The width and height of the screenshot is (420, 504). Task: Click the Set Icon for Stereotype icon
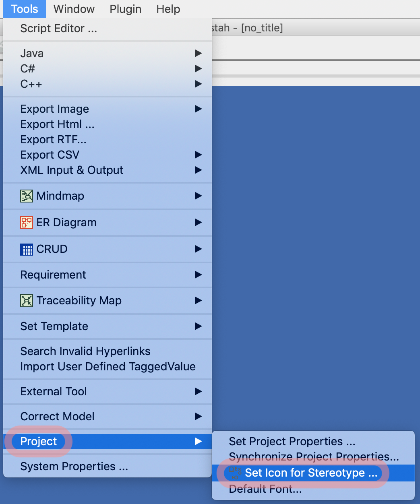point(235,473)
